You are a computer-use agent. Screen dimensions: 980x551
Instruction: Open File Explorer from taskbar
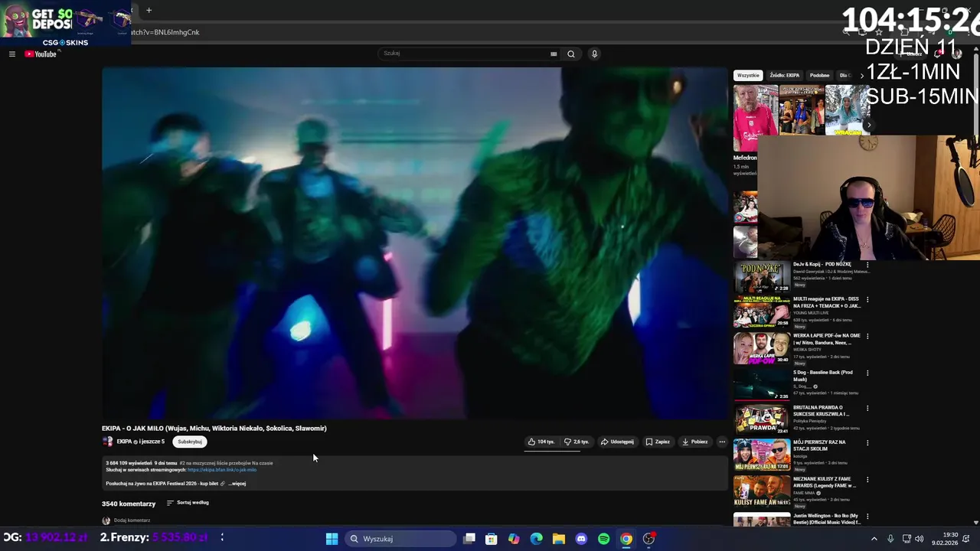559,539
